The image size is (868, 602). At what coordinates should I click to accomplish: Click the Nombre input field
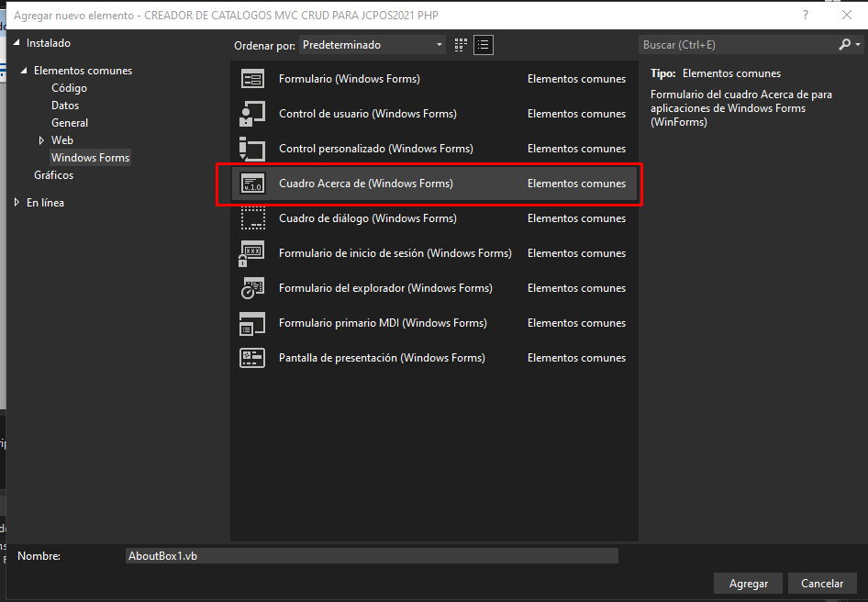click(372, 556)
